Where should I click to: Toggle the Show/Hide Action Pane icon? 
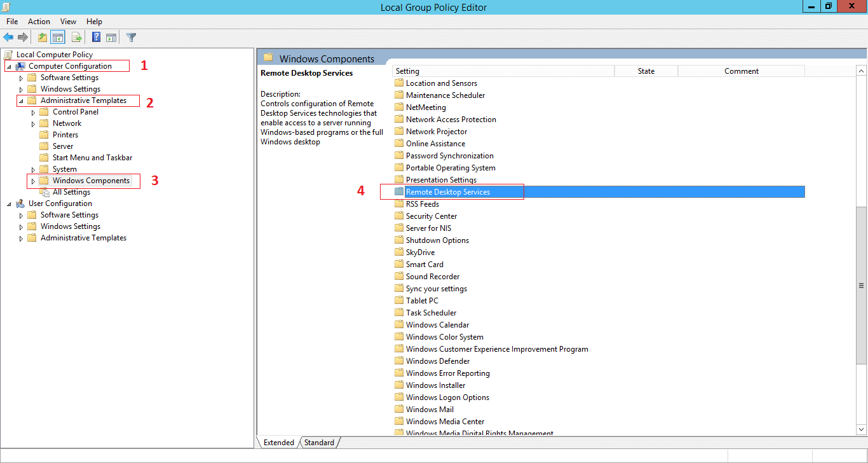[x=111, y=38]
